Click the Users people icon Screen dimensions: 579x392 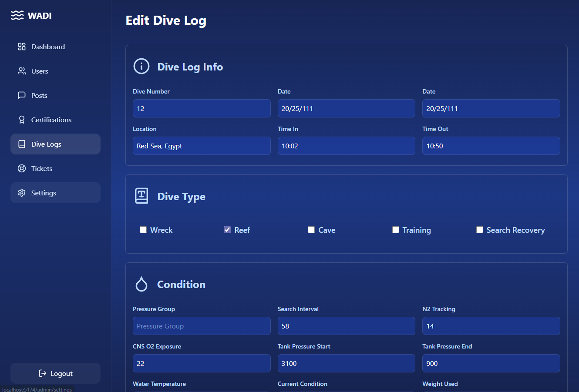coord(22,71)
